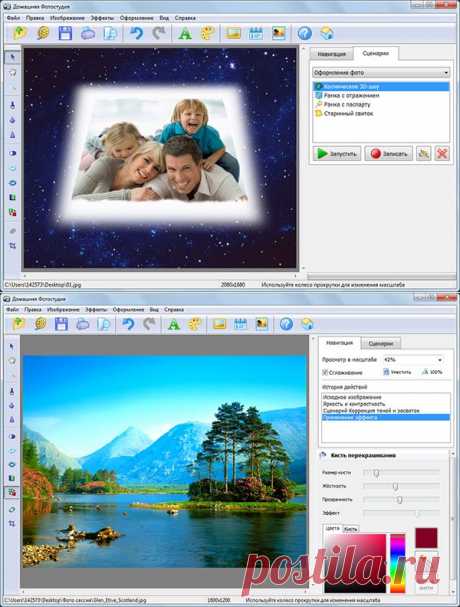Screen dimensions: 460x607
Task: Adjust Размер кисти slider handle
Action: pyautogui.click(x=376, y=473)
